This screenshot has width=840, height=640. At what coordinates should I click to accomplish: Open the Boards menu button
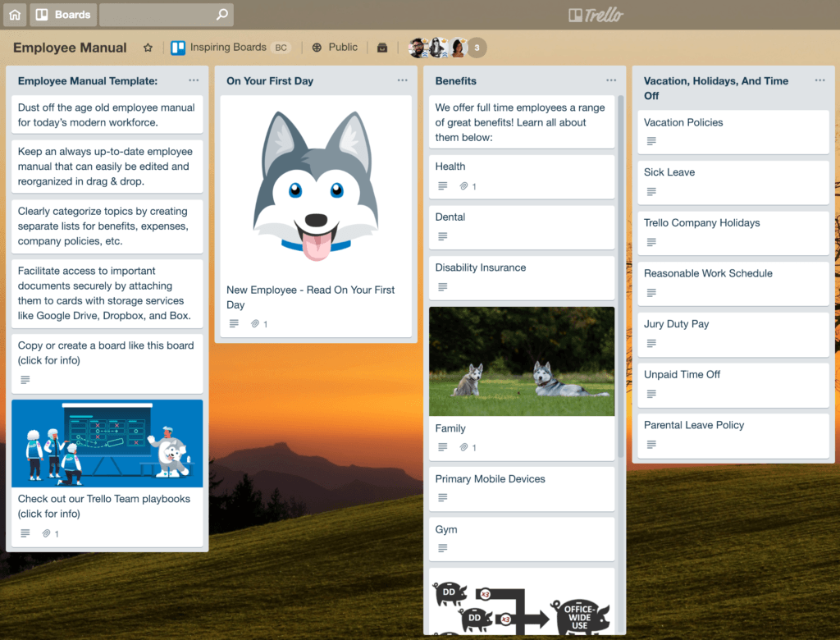[63, 15]
